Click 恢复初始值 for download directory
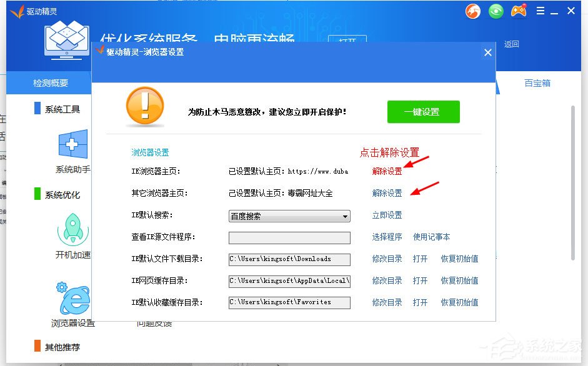 pyautogui.click(x=459, y=259)
